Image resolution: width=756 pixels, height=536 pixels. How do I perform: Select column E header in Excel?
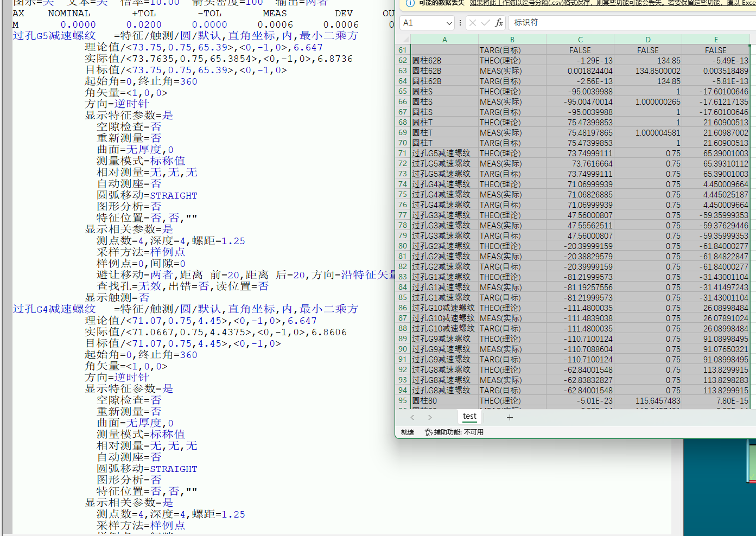pyautogui.click(x=716, y=40)
